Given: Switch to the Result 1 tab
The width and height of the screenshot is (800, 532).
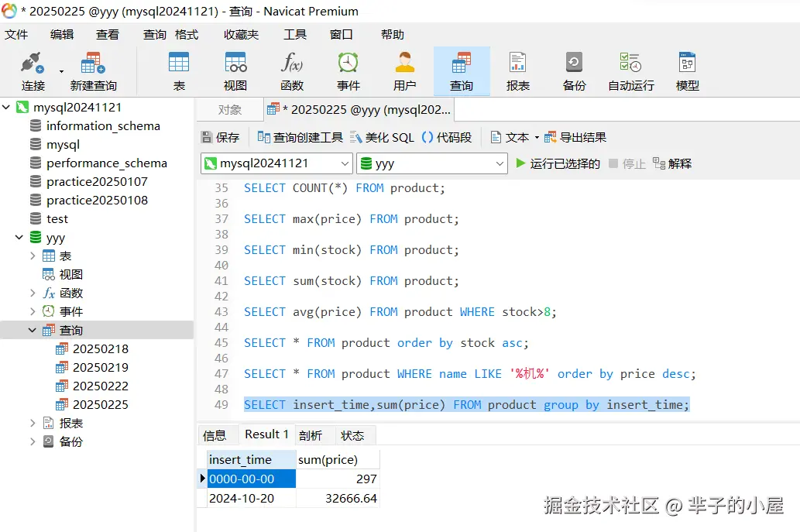Looking at the screenshot, I should click(x=266, y=434).
